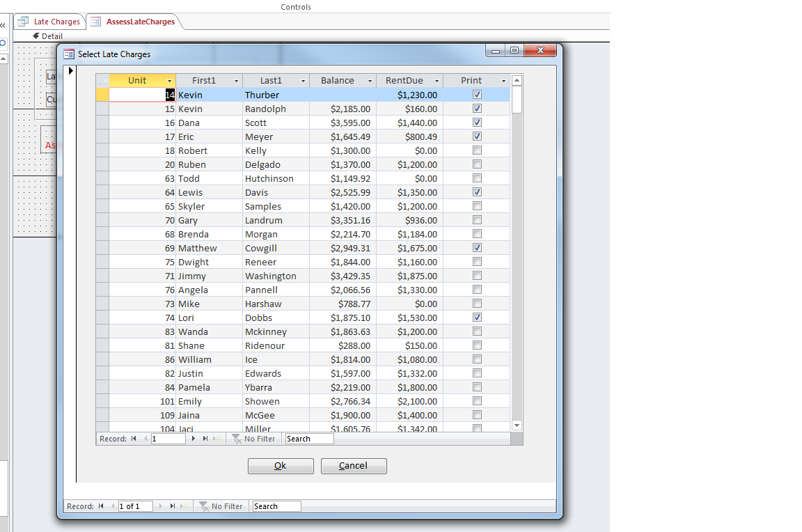Image resolution: width=802 pixels, height=532 pixels.
Task: Uncheck Print for Eric Meyer
Action: click(x=477, y=136)
